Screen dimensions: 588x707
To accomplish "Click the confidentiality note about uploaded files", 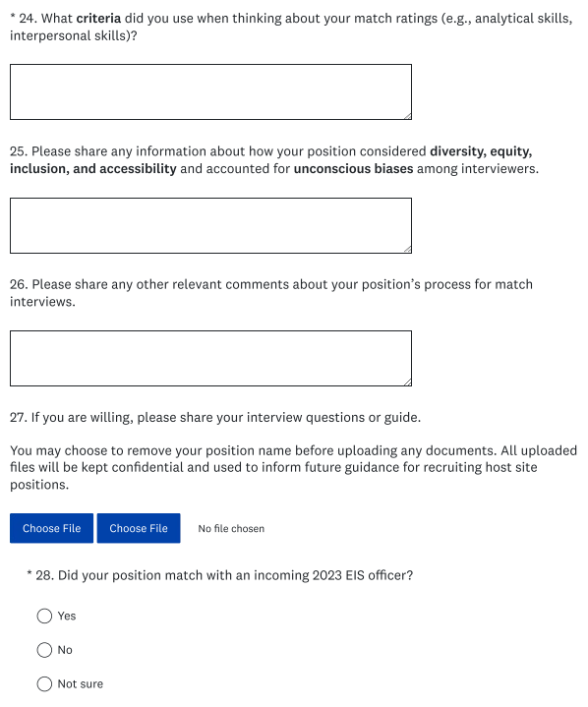I will coord(294,467).
